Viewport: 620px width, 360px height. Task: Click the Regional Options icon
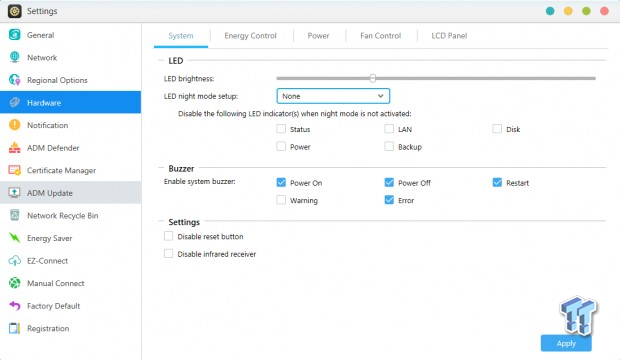[15, 80]
